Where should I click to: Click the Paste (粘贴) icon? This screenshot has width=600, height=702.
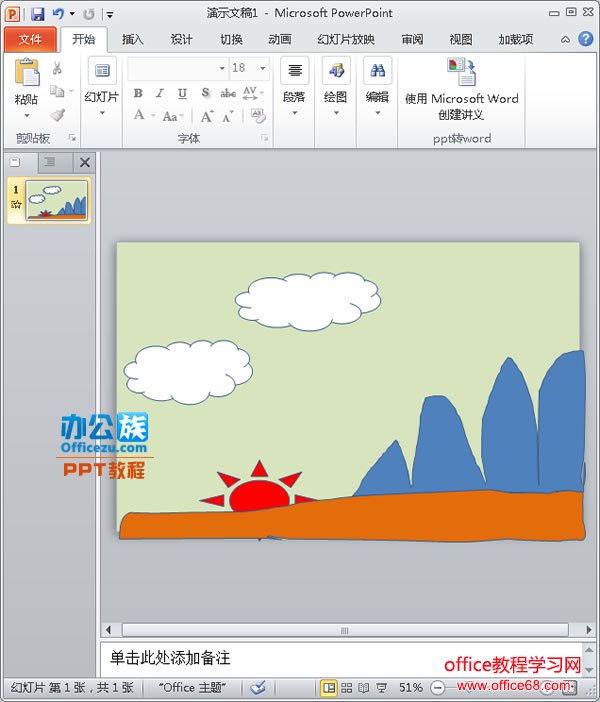point(27,73)
